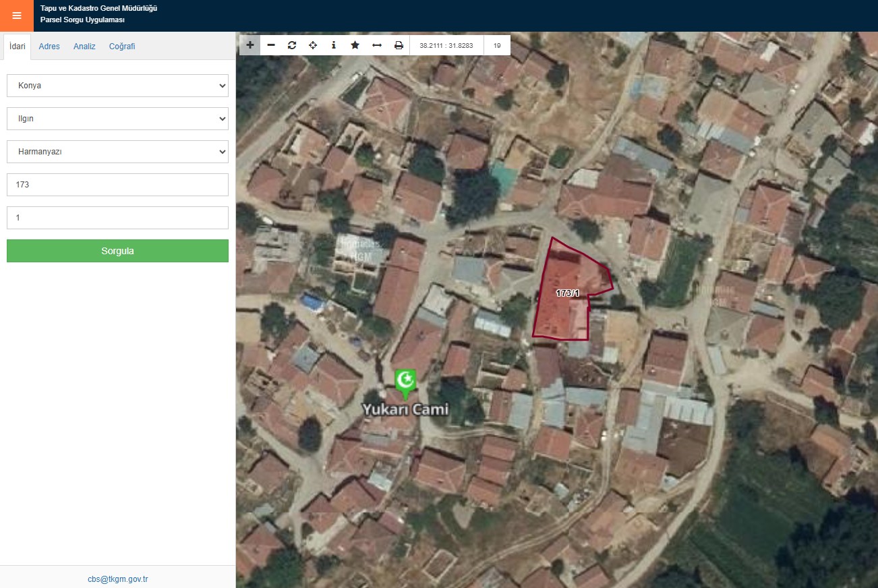Zoom out with the minus icon
This screenshot has height=588, width=878.
click(x=271, y=45)
